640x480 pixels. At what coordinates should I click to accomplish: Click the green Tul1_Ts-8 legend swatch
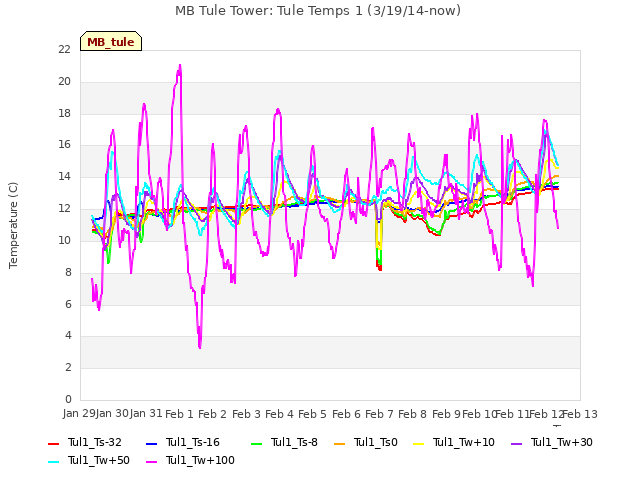coord(256,443)
